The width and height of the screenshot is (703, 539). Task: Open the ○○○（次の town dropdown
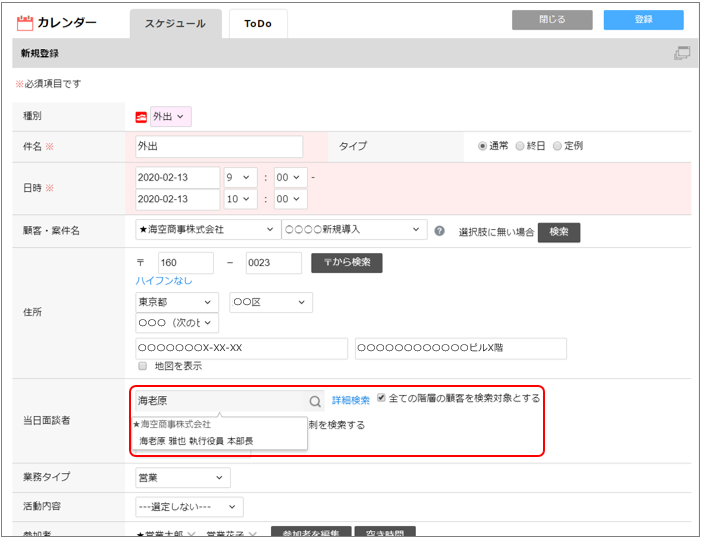tap(177, 323)
